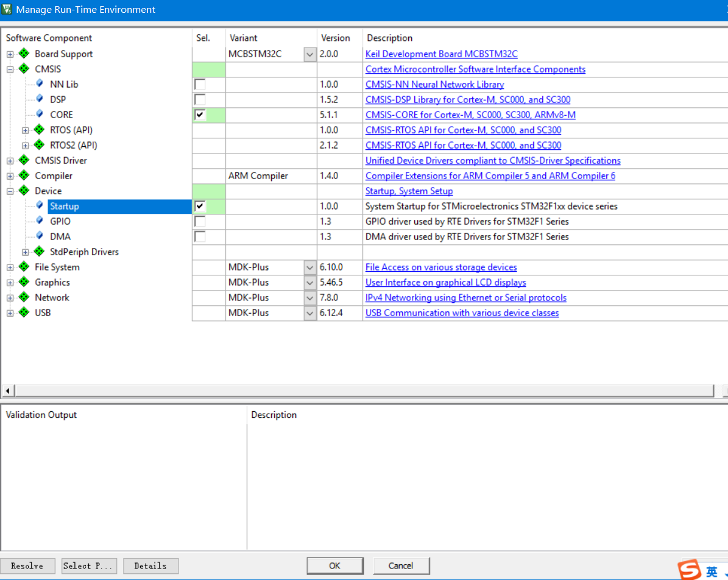Click the Startup blue component icon
Viewport: 728px width, 580px height.
(40, 206)
